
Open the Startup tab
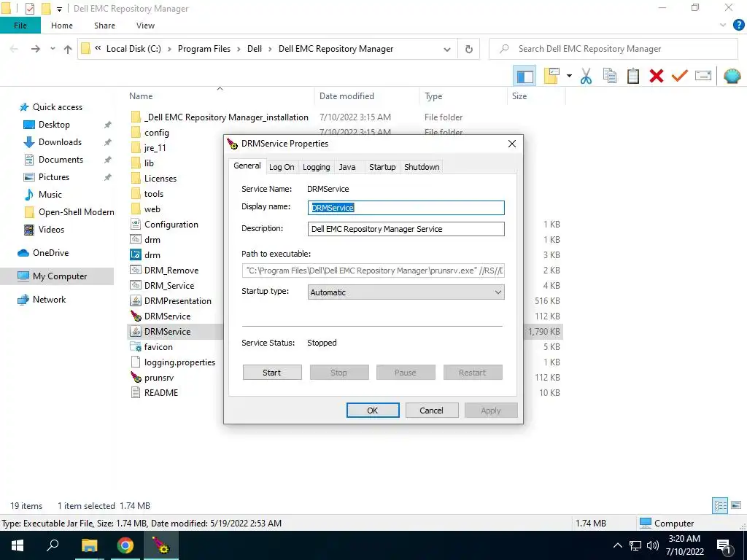point(382,167)
